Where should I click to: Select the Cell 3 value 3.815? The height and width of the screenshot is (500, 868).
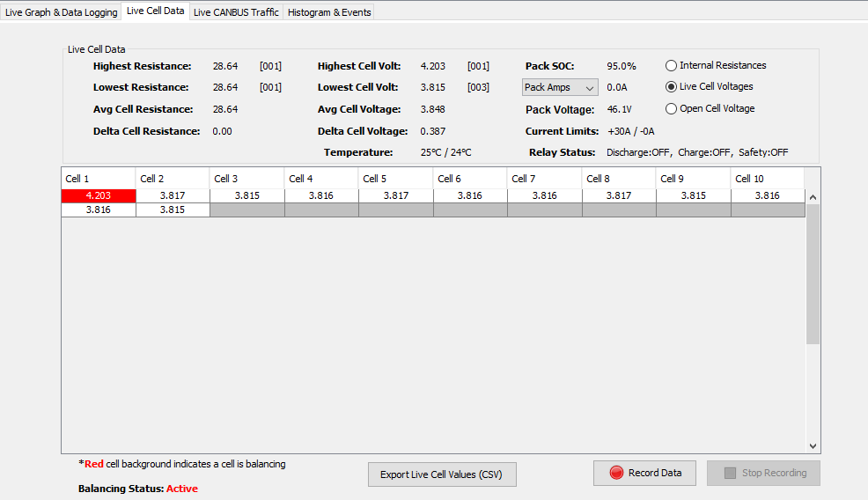[x=246, y=195]
